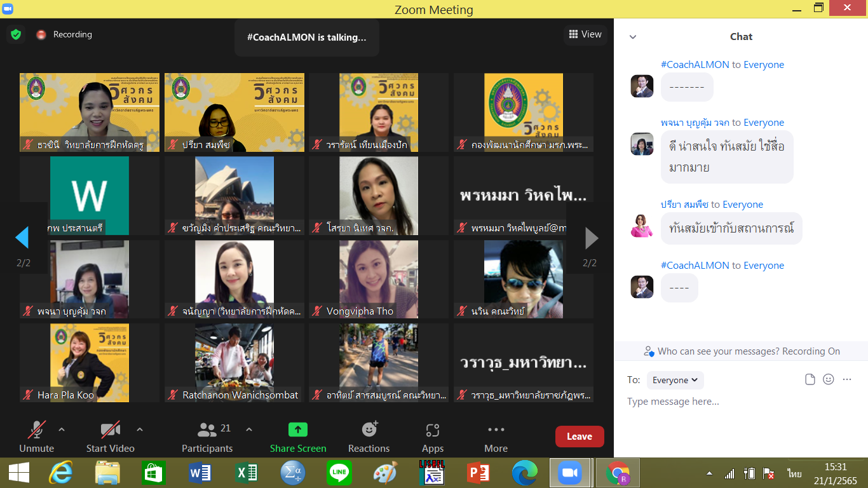Image resolution: width=868 pixels, height=488 pixels.
Task: Collapse the Chat panel chevron
Action: point(632,37)
